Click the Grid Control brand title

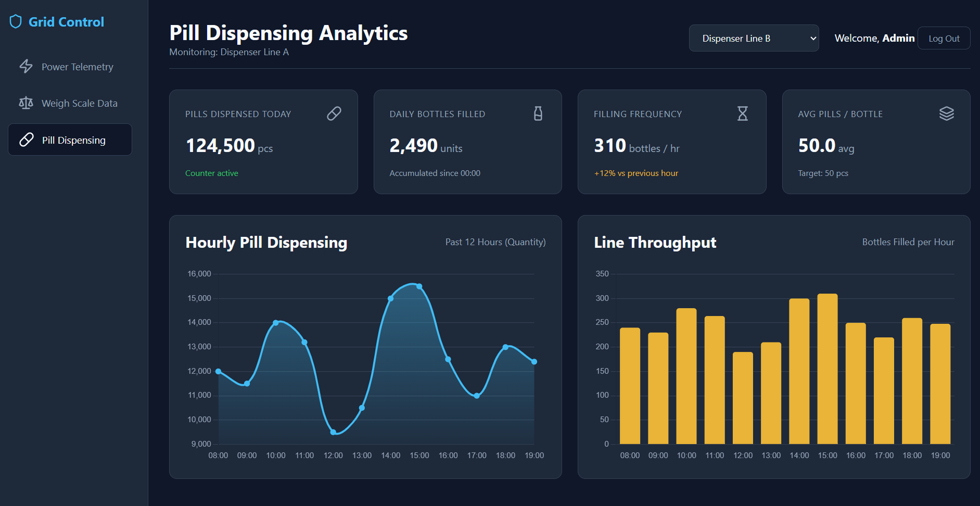tap(66, 22)
